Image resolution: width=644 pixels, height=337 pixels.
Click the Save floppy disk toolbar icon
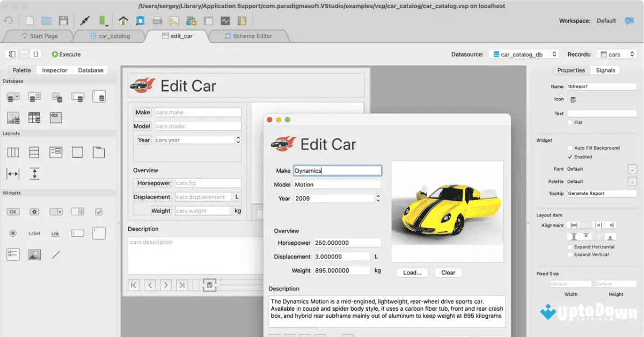(x=63, y=21)
